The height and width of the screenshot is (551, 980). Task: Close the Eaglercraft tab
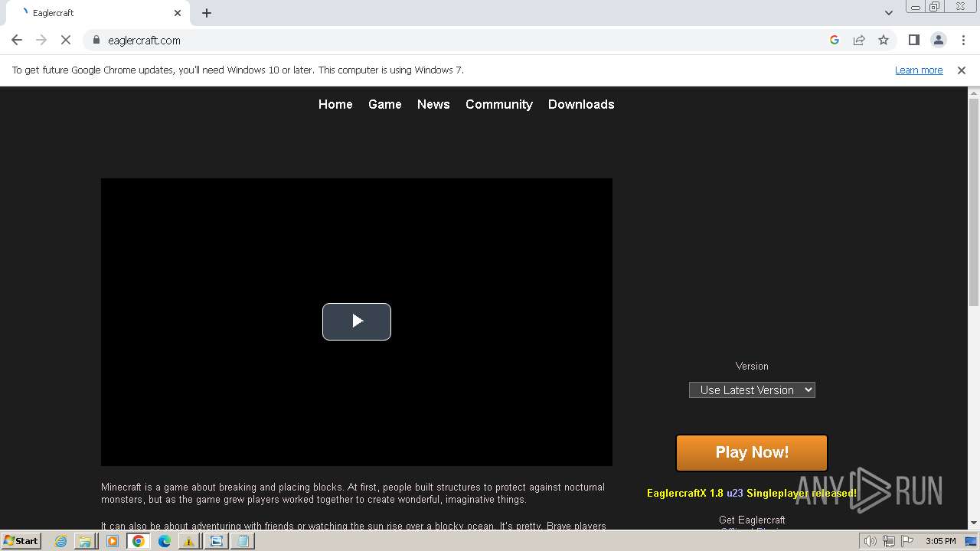178,13
